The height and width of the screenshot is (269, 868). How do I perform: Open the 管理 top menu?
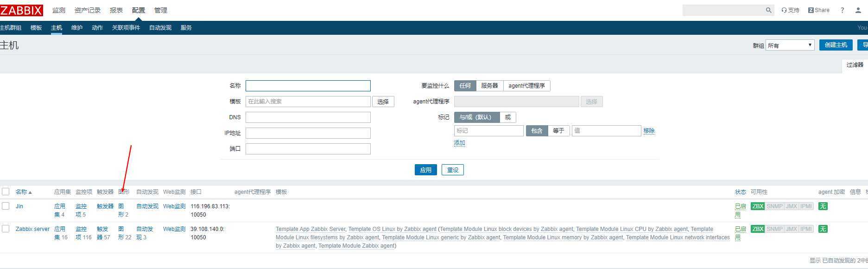tap(161, 10)
